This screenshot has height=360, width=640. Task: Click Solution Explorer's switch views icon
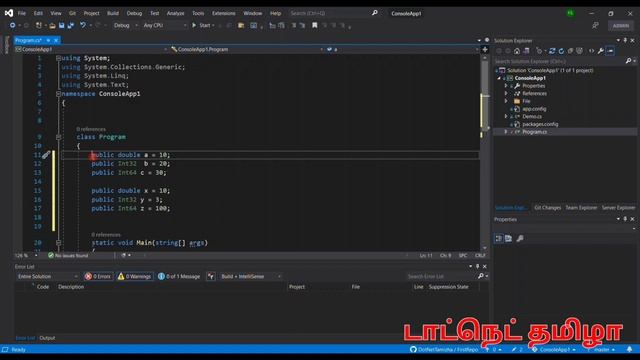(527, 51)
